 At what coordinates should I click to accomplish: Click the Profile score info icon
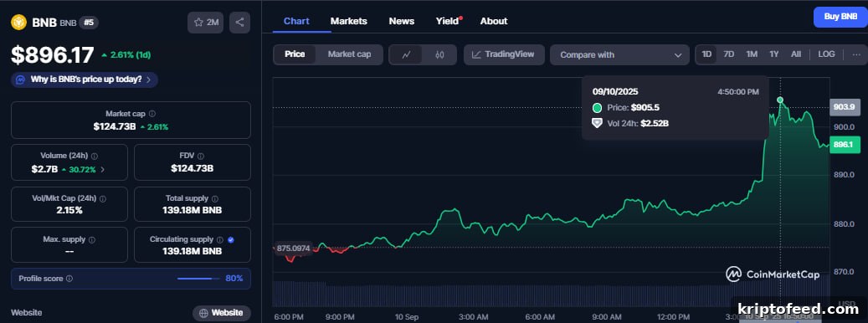pos(69,279)
